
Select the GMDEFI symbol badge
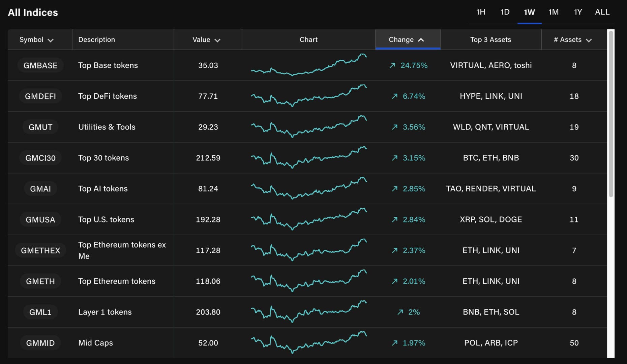(40, 96)
